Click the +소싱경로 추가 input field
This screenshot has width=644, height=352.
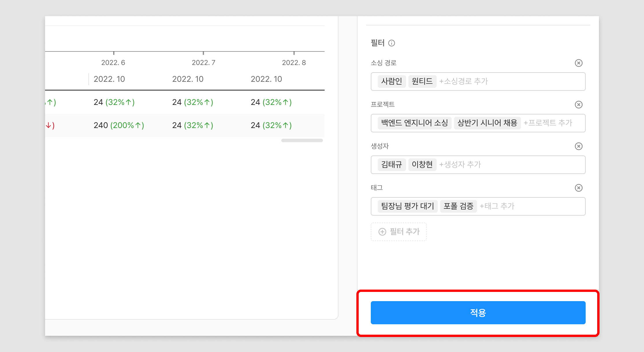coord(464,81)
